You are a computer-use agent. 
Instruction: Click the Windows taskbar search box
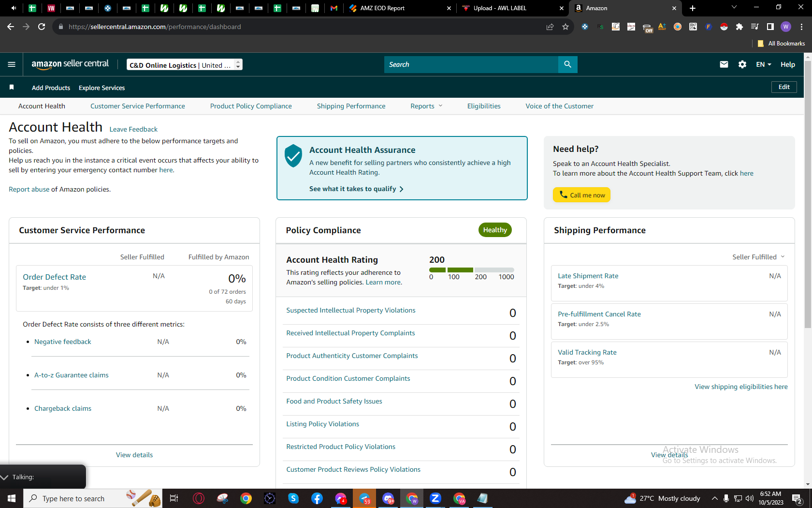(x=93, y=498)
